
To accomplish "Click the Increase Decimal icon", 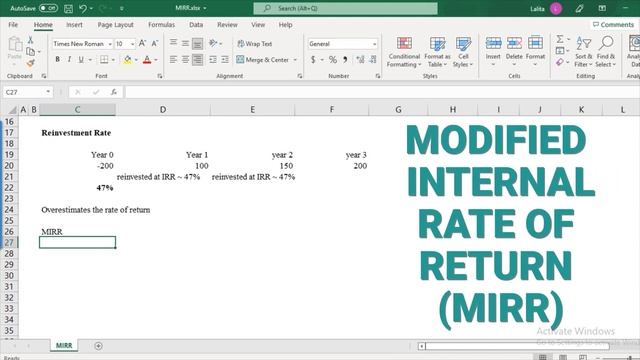I will click(360, 60).
